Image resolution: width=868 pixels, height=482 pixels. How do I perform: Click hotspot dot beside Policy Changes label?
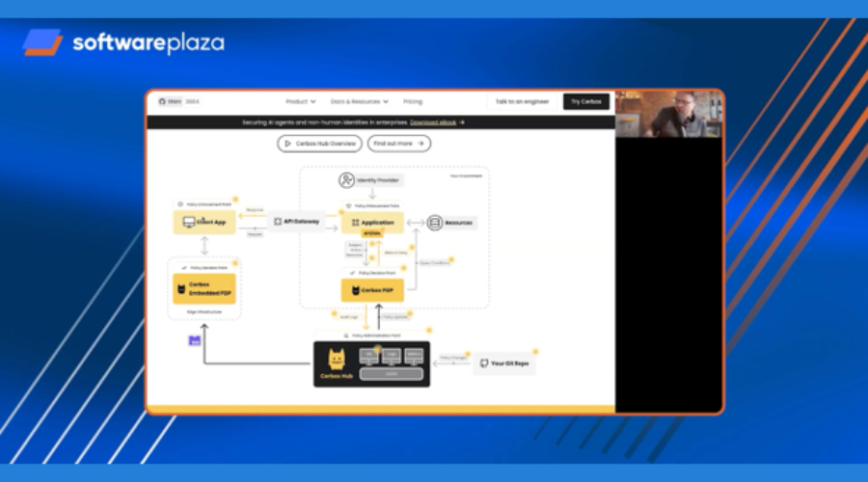tap(468, 354)
